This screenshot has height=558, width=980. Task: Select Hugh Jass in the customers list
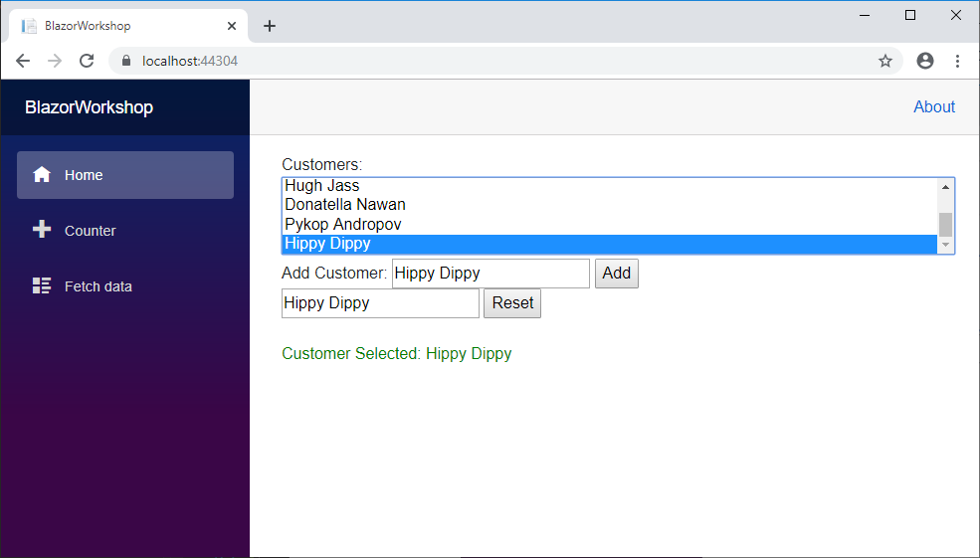coord(609,186)
